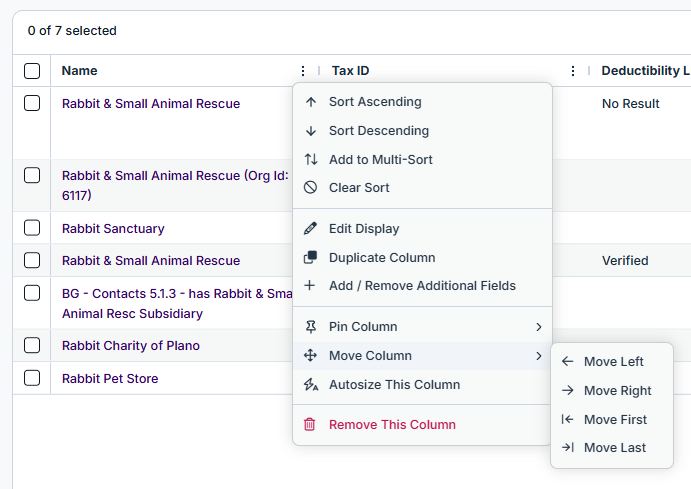The image size is (691, 489).
Task: Click the pin icon for Pin Column
Action: (310, 326)
